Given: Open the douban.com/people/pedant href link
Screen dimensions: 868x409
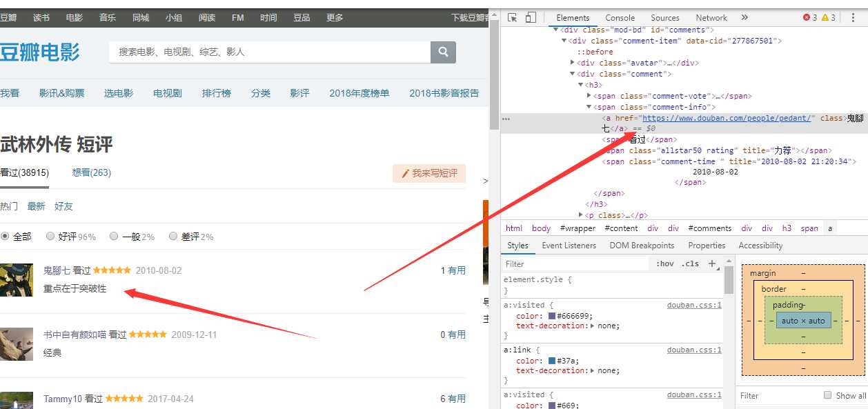Looking at the screenshot, I should [727, 118].
